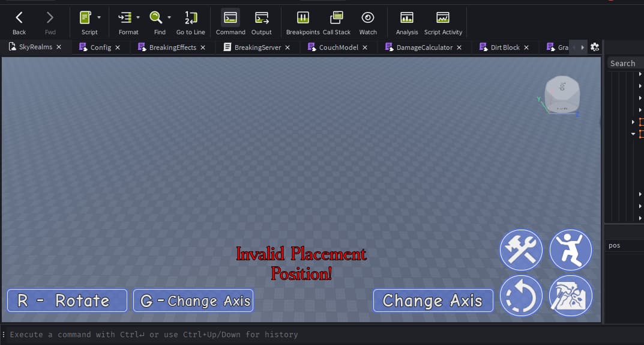The image size is (644, 345).
Task: Click the command bar drag handle
Action: point(3,334)
